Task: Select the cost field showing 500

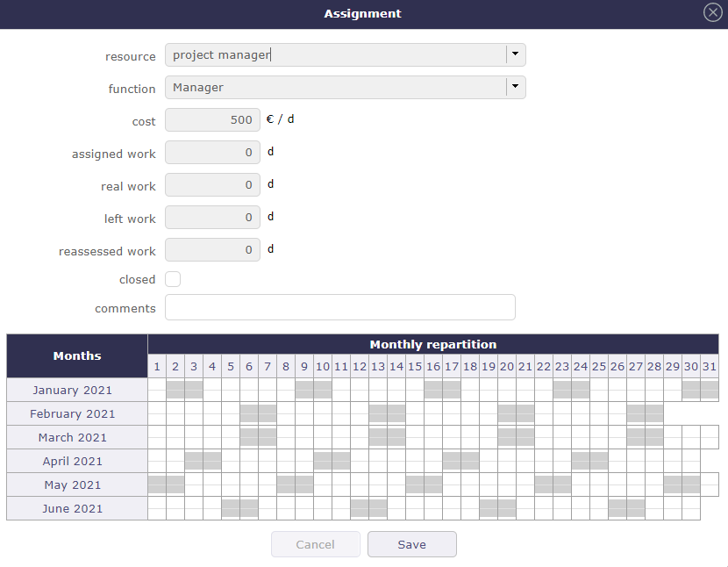Action: coord(212,119)
